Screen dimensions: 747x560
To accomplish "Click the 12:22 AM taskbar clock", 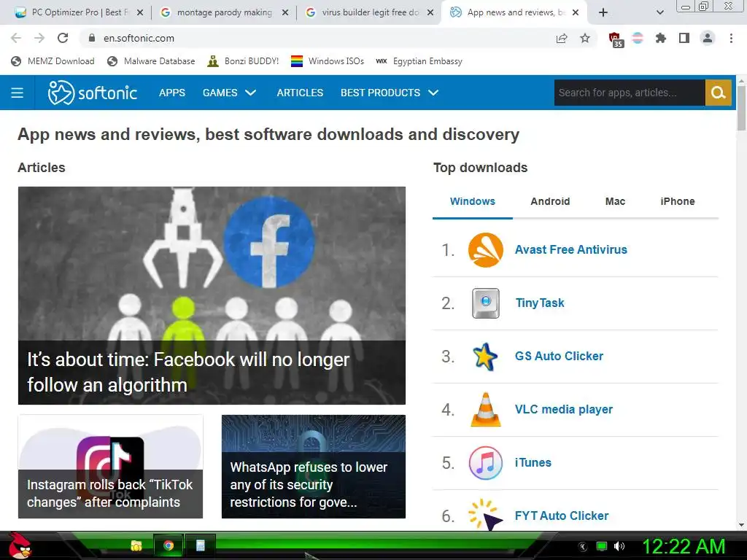I will coord(683,546).
